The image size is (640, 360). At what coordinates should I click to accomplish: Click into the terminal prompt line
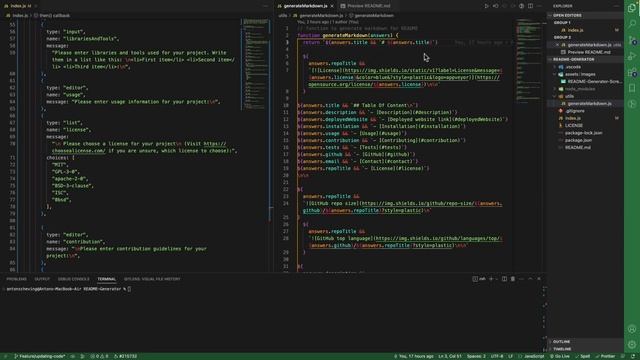[69, 289]
